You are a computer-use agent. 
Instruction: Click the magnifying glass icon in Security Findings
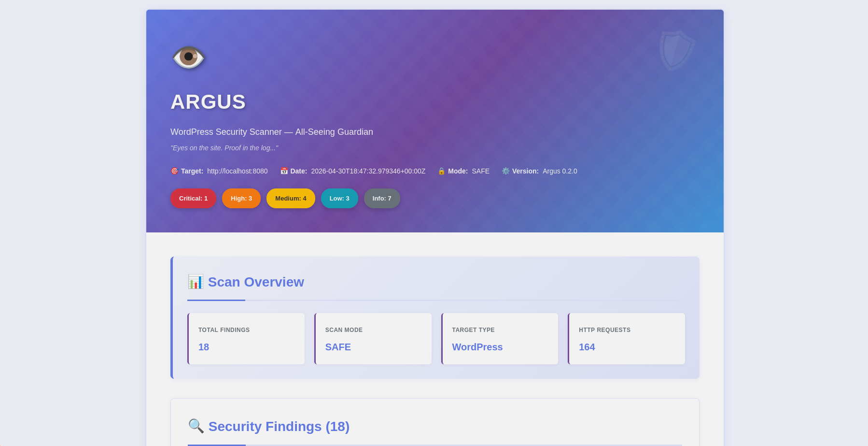click(196, 426)
